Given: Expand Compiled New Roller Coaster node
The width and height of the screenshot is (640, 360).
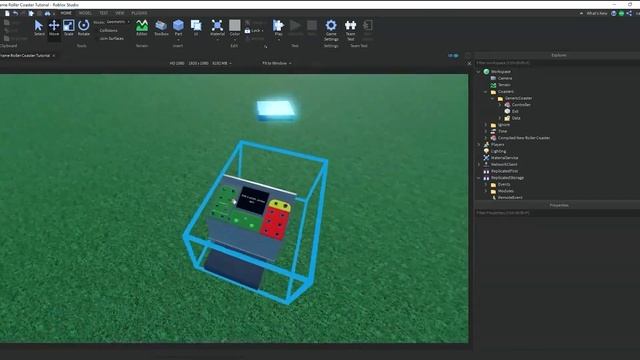Looking at the screenshot, I should pos(486,138).
